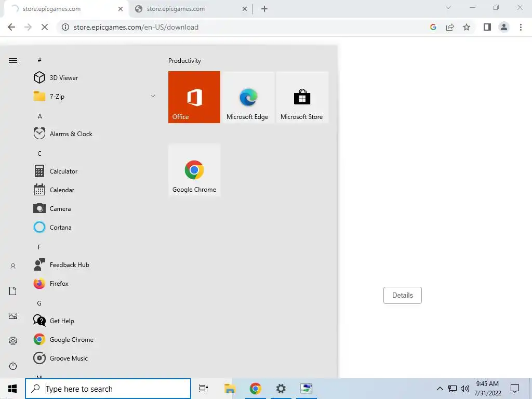The height and width of the screenshot is (399, 532).
Task: Open a new Chrome tab
Action: 264,9
